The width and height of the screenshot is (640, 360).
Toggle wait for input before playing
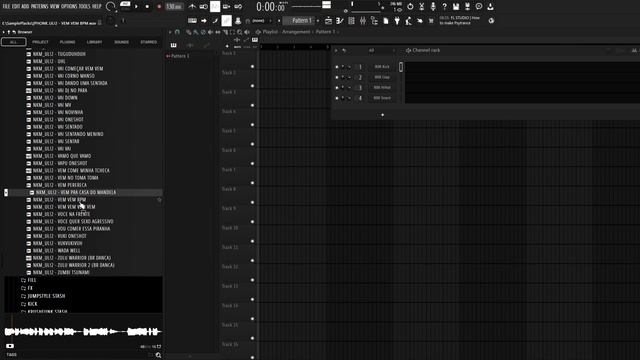click(x=203, y=7)
